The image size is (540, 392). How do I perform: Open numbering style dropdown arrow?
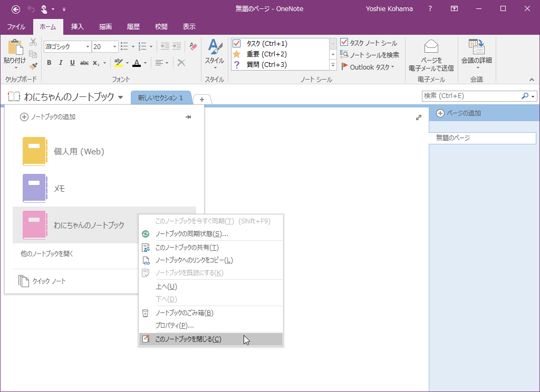(x=151, y=46)
